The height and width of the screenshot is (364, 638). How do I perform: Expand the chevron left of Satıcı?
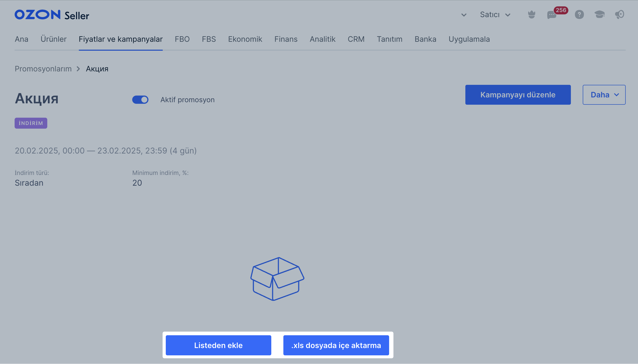click(x=464, y=15)
